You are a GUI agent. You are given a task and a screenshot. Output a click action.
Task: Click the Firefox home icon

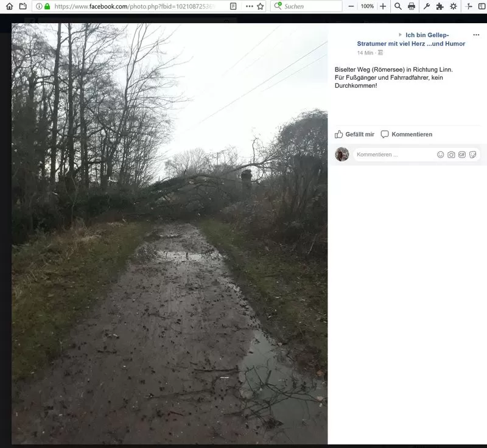tap(9, 6)
